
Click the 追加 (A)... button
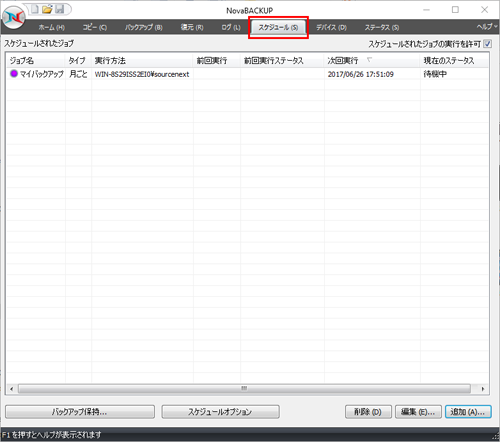468,412
